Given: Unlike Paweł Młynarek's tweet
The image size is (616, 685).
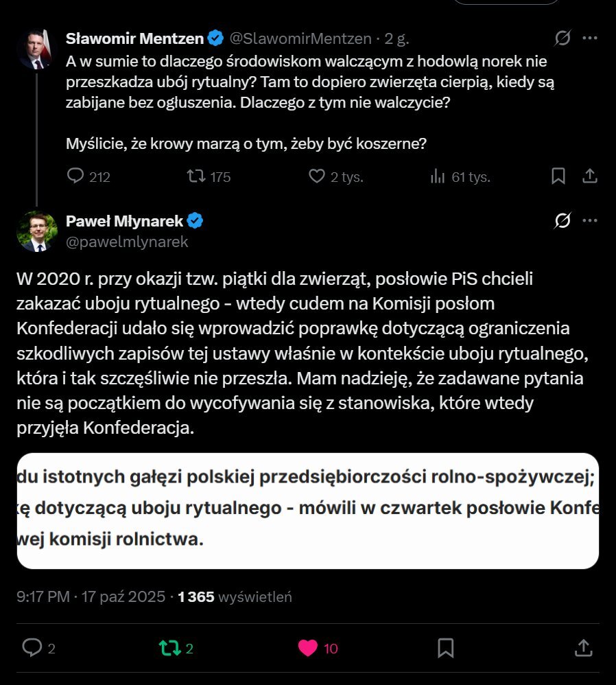Looking at the screenshot, I should click(308, 647).
